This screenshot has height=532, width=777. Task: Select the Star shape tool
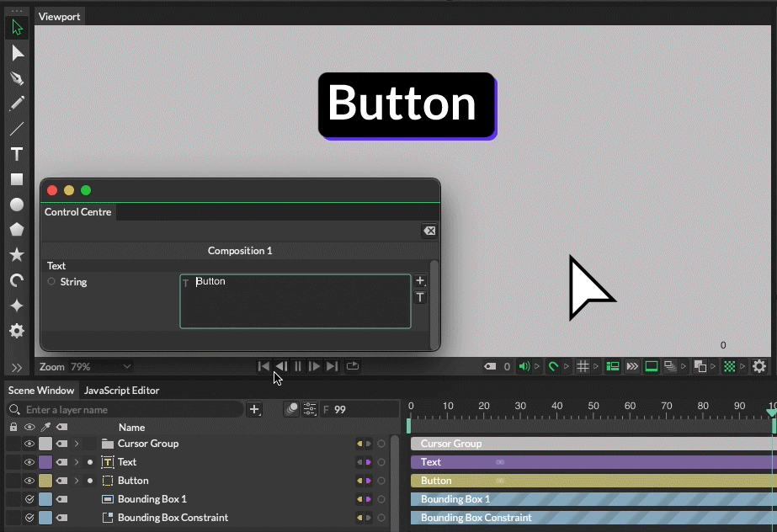(x=17, y=254)
